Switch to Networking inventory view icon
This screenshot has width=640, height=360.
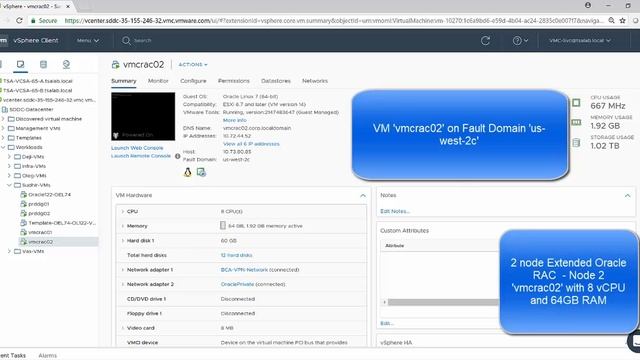click(66, 64)
